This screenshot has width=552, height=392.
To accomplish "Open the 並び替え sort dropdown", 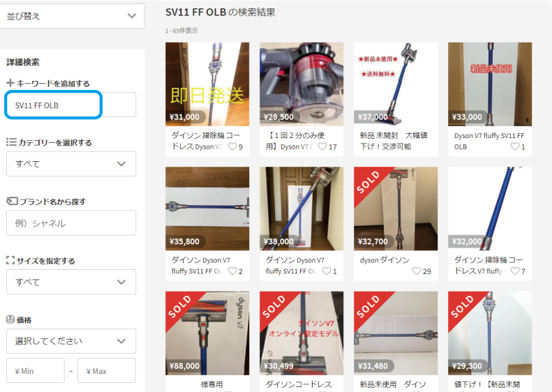I will 71,16.
